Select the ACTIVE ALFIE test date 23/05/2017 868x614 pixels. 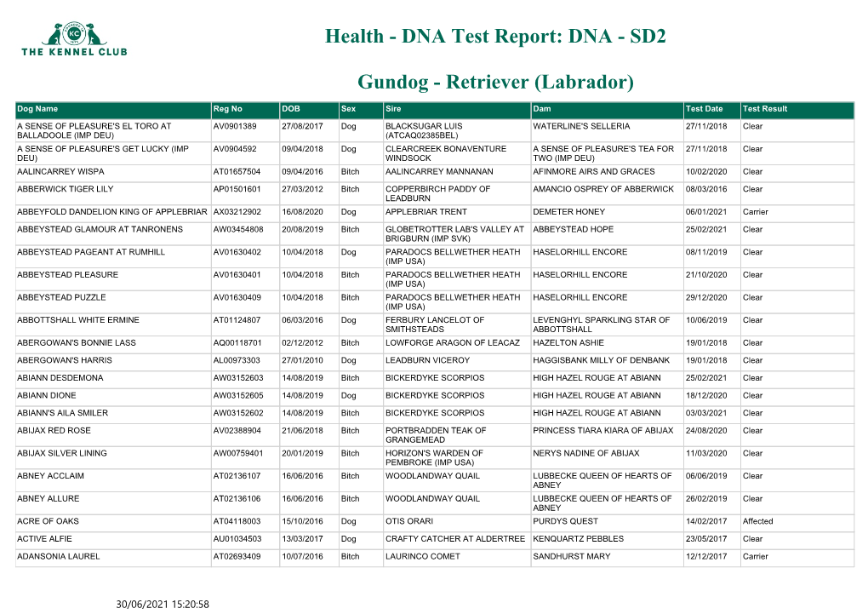point(706,538)
